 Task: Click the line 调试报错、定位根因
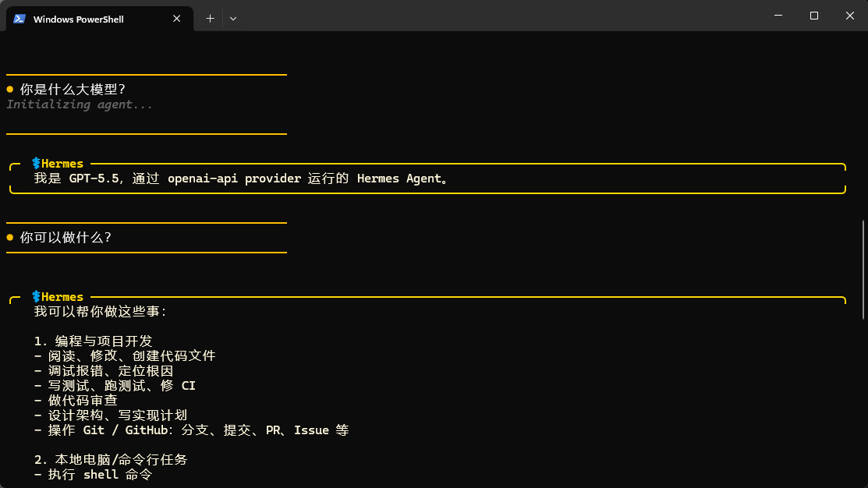pyautogui.click(x=104, y=371)
